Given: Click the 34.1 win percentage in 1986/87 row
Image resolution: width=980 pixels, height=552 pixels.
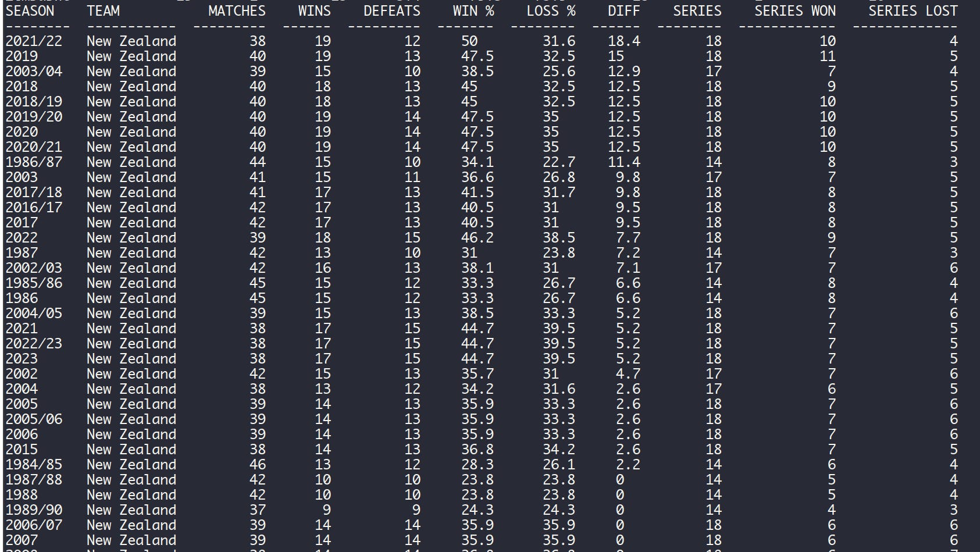Looking at the screenshot, I should (x=477, y=162).
